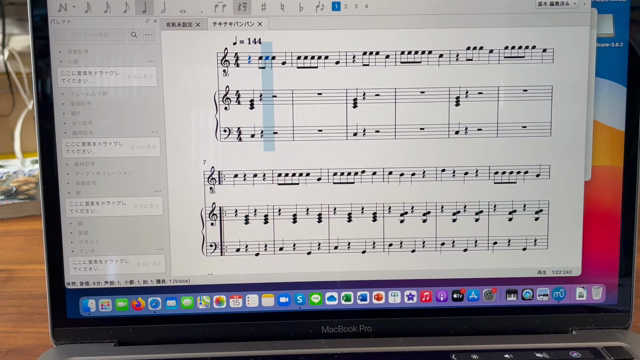Image resolution: width=640 pixels, height=360 pixels.
Task: Expand the テキスト palette
Action: [x=72, y=242]
